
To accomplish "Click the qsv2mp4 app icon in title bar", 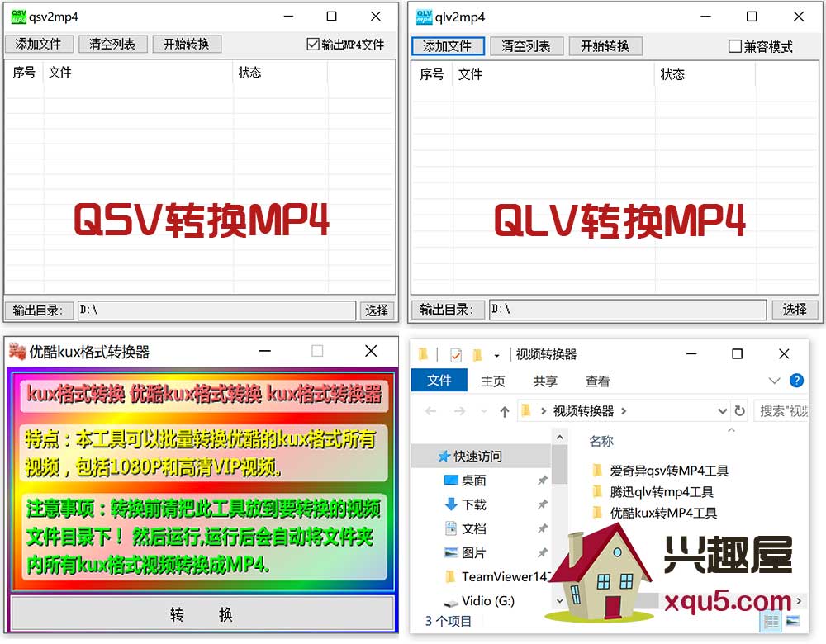I will (x=18, y=17).
